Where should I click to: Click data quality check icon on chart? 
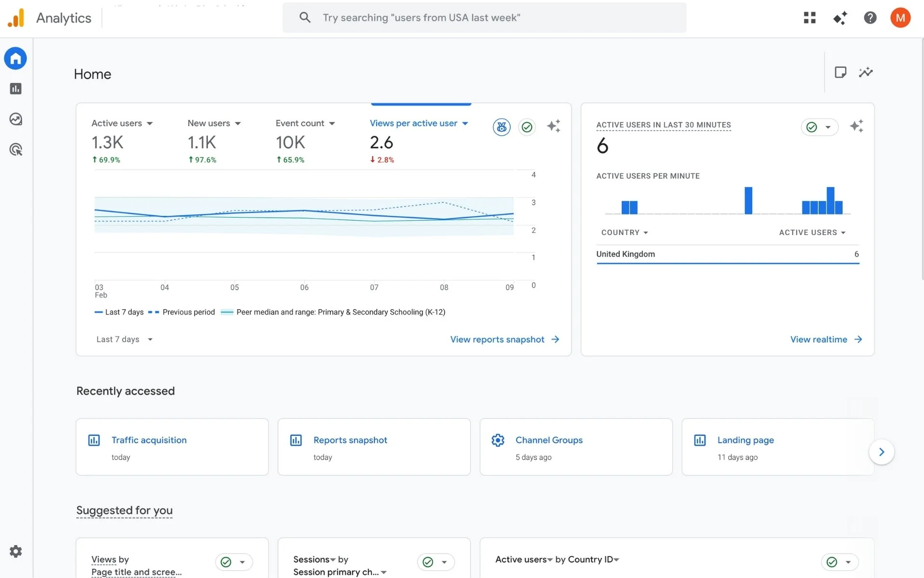point(527,127)
